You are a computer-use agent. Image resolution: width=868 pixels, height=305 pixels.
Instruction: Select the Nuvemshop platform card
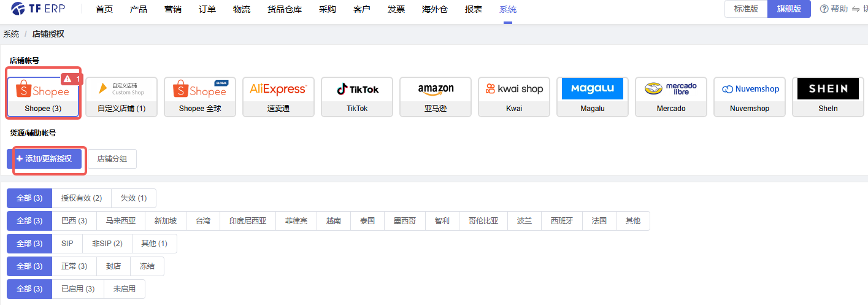(x=750, y=96)
